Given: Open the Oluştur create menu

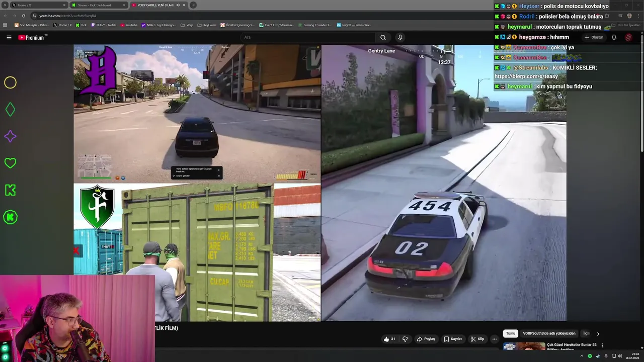Looking at the screenshot, I should (594, 37).
